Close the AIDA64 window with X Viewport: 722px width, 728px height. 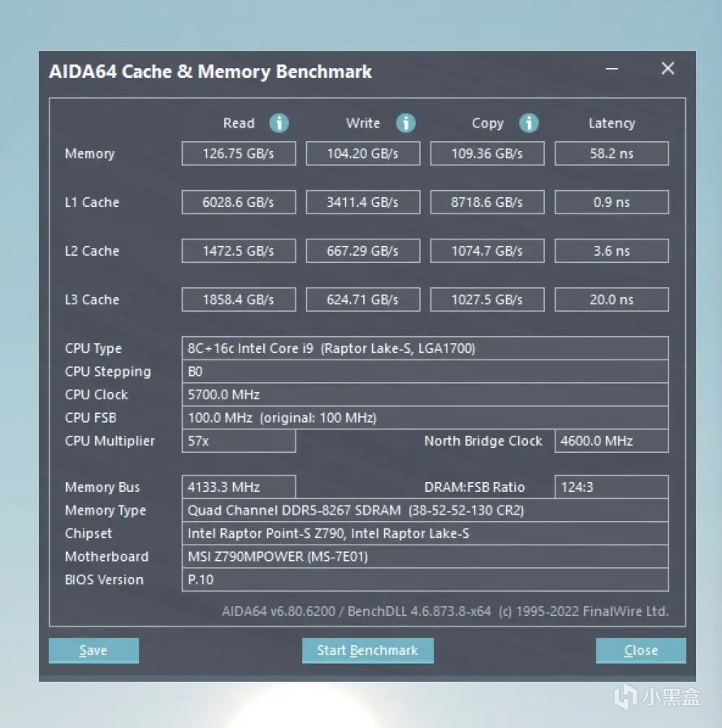click(x=668, y=69)
